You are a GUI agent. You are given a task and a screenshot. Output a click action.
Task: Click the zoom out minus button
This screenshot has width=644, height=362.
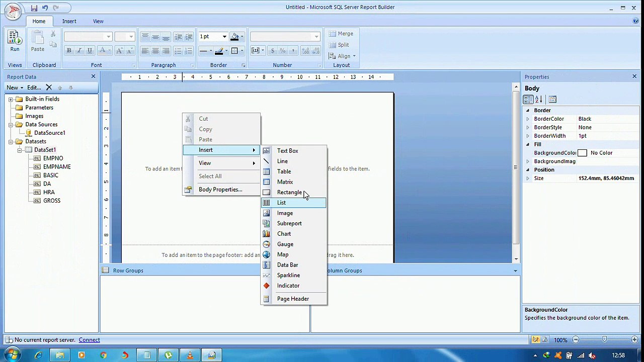(576, 340)
